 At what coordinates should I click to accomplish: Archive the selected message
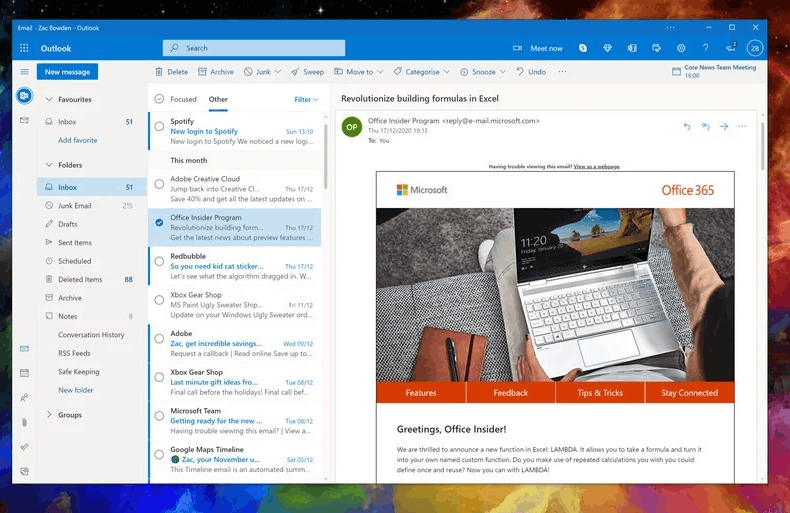(216, 72)
